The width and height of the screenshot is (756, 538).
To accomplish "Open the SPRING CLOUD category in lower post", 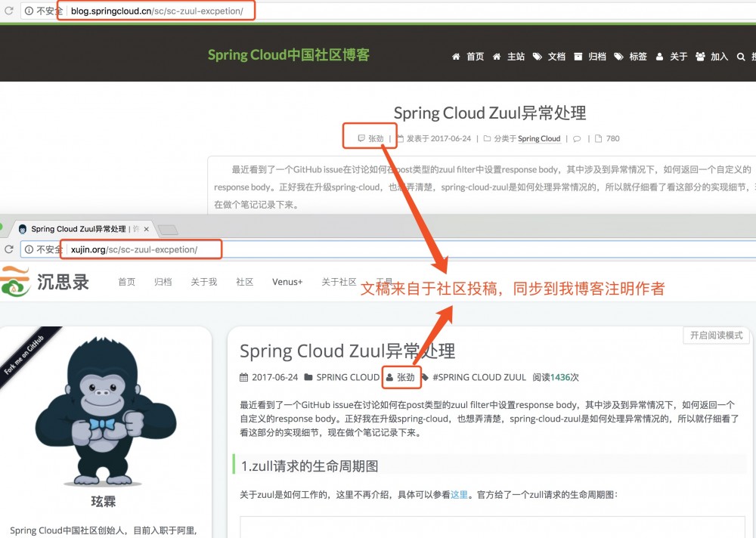I will (348, 377).
